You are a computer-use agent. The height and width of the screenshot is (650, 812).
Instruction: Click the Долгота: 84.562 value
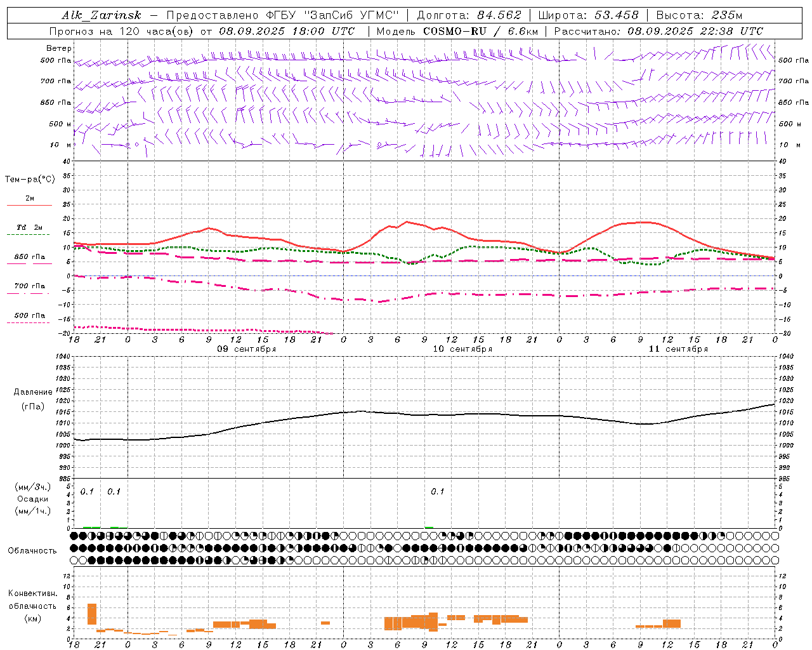click(469, 16)
